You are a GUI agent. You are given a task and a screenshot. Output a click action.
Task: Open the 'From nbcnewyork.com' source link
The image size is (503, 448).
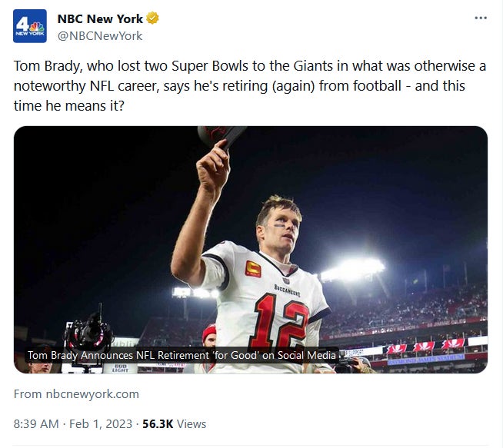pyautogui.click(x=76, y=394)
